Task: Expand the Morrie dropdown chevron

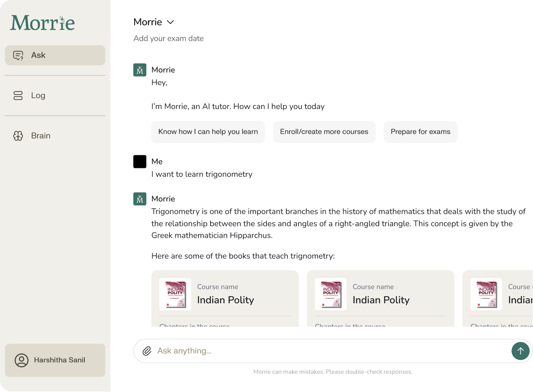Action: click(x=170, y=22)
